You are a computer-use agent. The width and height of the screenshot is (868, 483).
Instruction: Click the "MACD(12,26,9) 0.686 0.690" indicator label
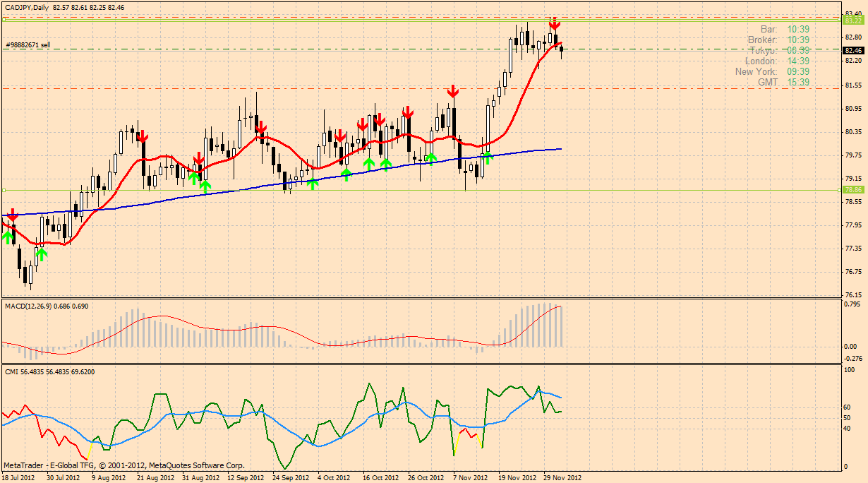pos(47,305)
